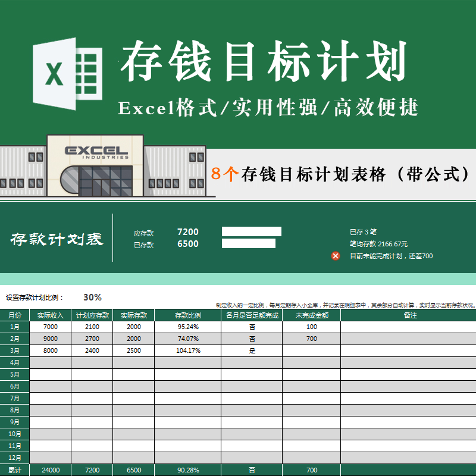Click the 6500 cell in the 累计 row

point(133,470)
